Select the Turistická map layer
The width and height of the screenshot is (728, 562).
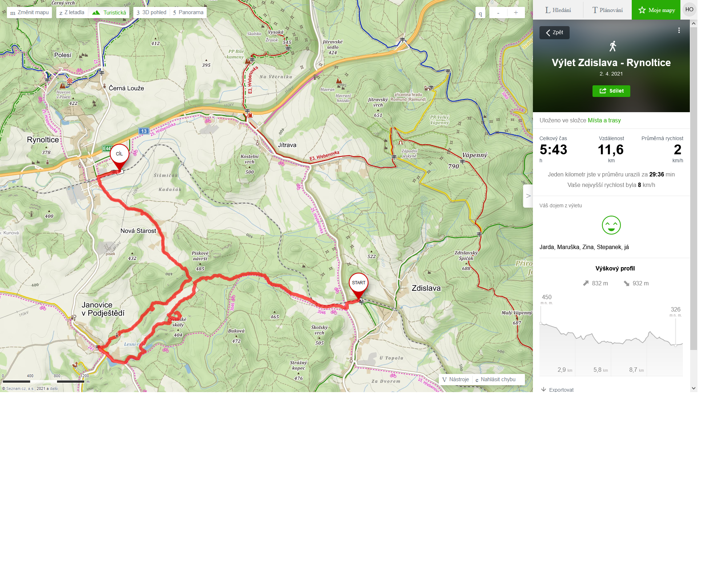(109, 12)
